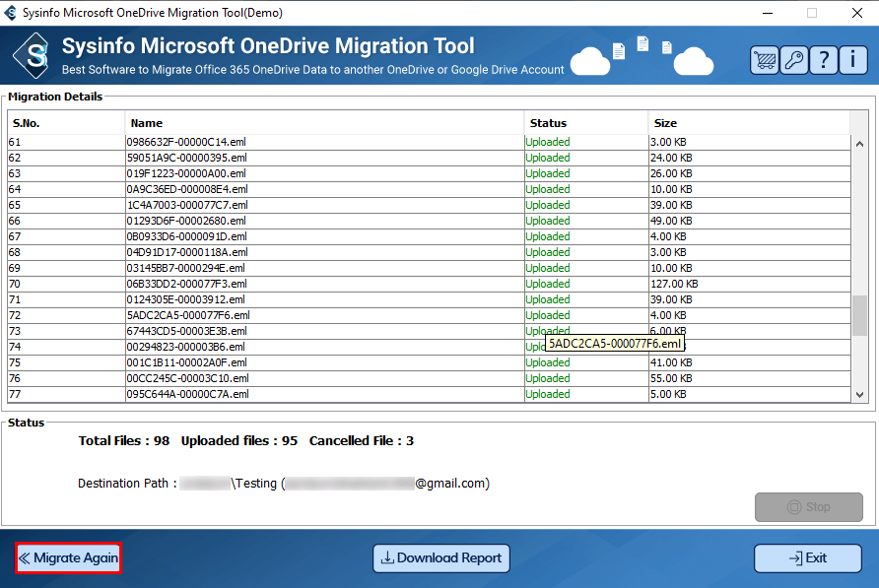Open the key activation icon
The image size is (879, 588).
(x=793, y=59)
